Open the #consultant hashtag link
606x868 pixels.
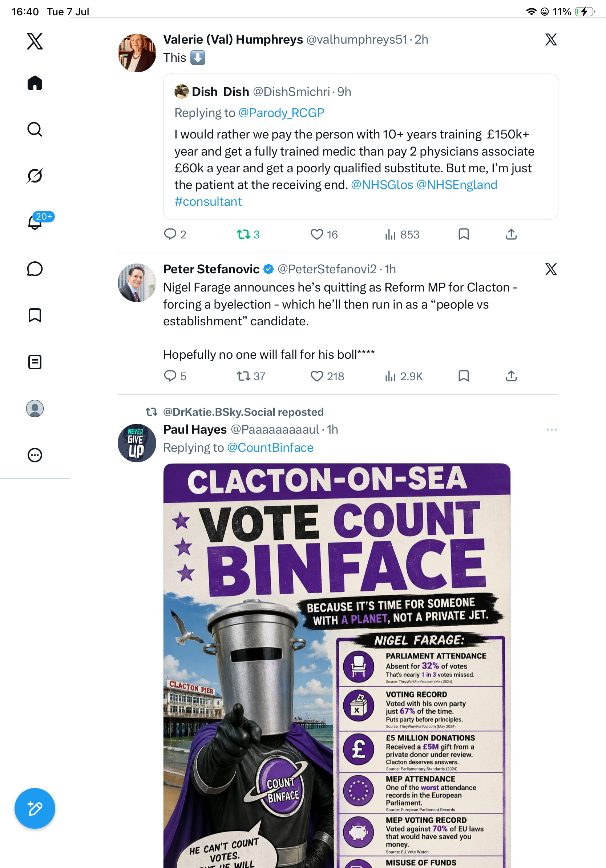point(208,201)
